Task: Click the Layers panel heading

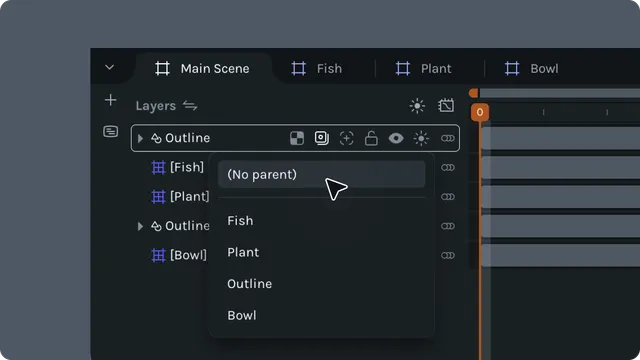Action: (x=156, y=106)
